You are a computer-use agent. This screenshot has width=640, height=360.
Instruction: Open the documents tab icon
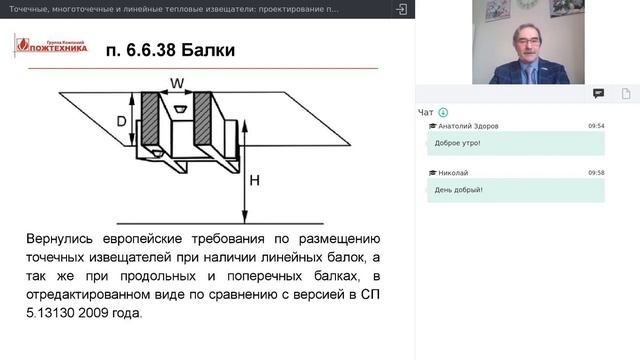click(626, 94)
